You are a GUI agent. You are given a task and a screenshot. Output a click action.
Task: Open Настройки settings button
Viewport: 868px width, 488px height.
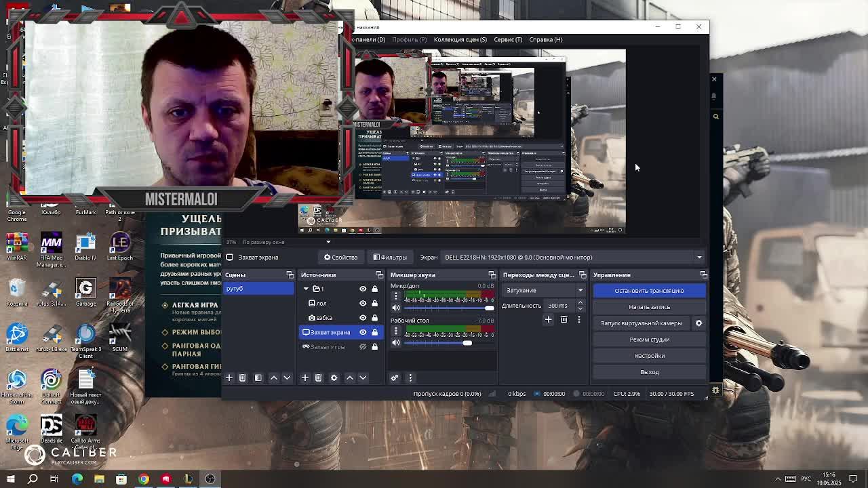coord(649,356)
